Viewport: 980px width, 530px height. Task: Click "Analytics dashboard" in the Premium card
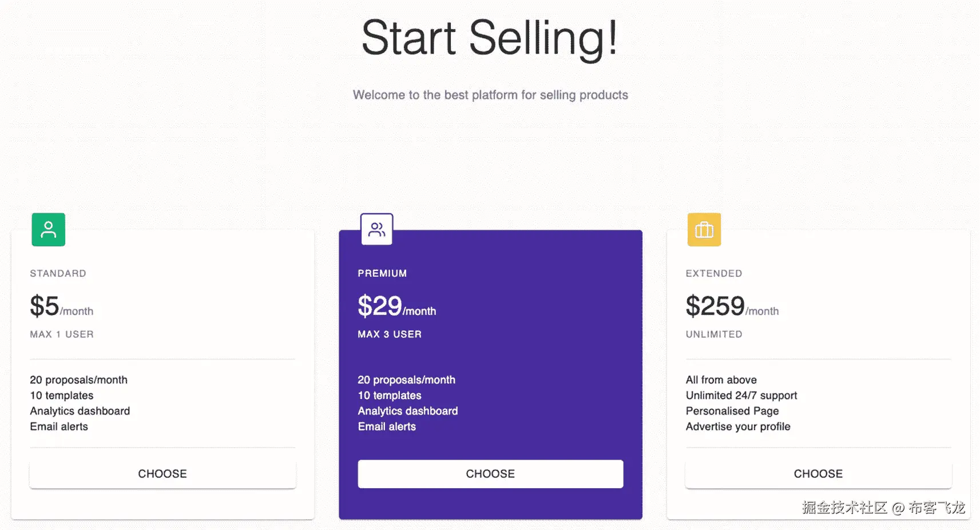407,411
